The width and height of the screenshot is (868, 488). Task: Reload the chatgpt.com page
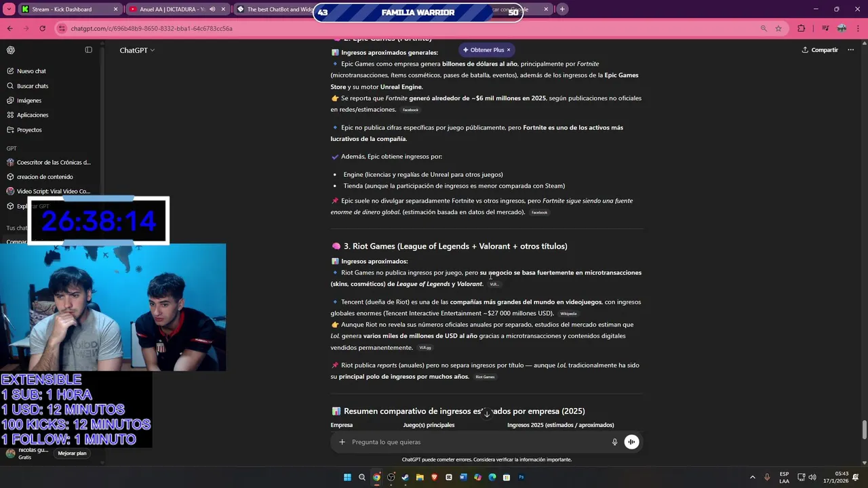pyautogui.click(x=42, y=28)
